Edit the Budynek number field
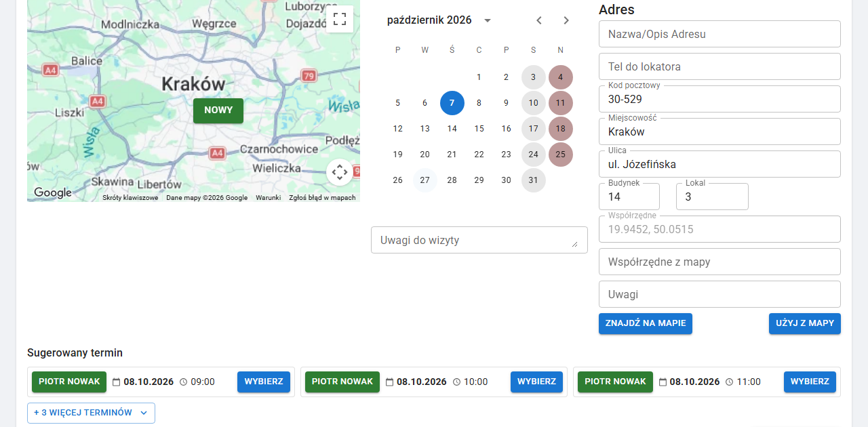 [629, 197]
